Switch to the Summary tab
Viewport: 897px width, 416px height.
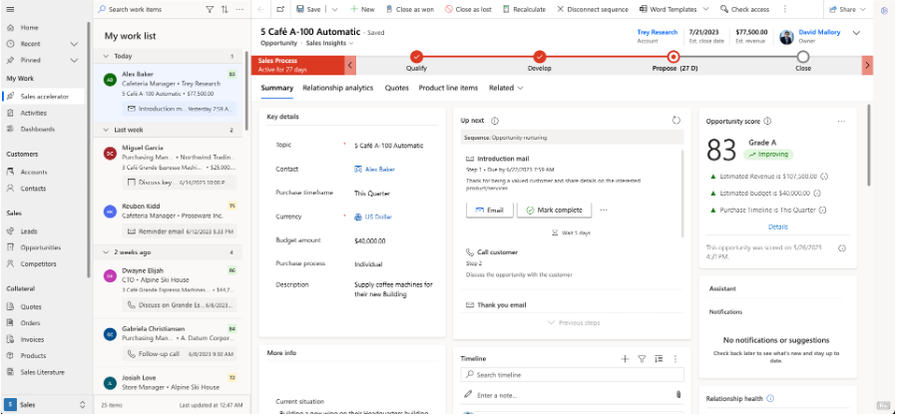pos(277,88)
